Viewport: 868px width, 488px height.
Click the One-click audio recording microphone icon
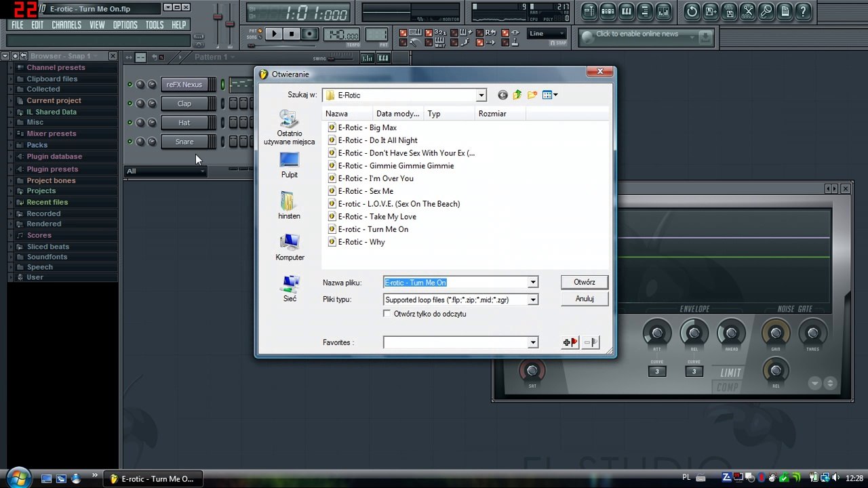(x=766, y=11)
